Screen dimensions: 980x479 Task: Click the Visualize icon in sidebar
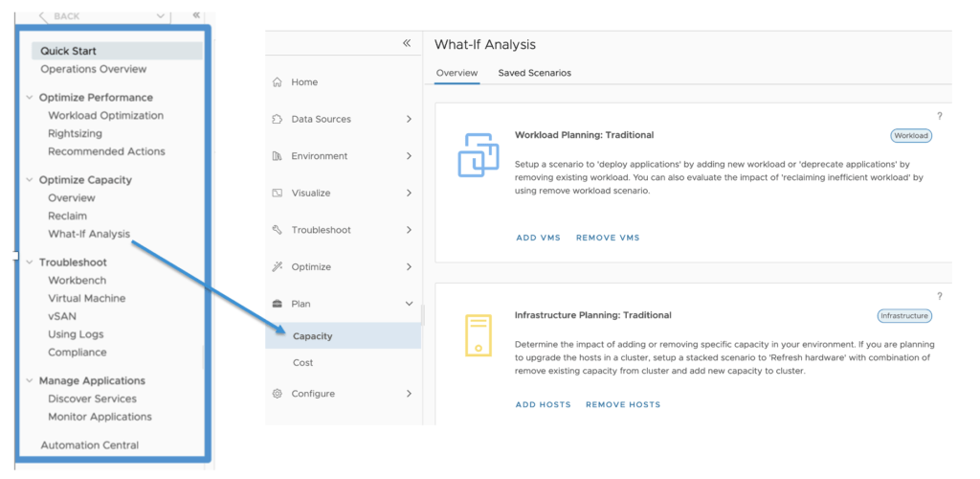[278, 194]
